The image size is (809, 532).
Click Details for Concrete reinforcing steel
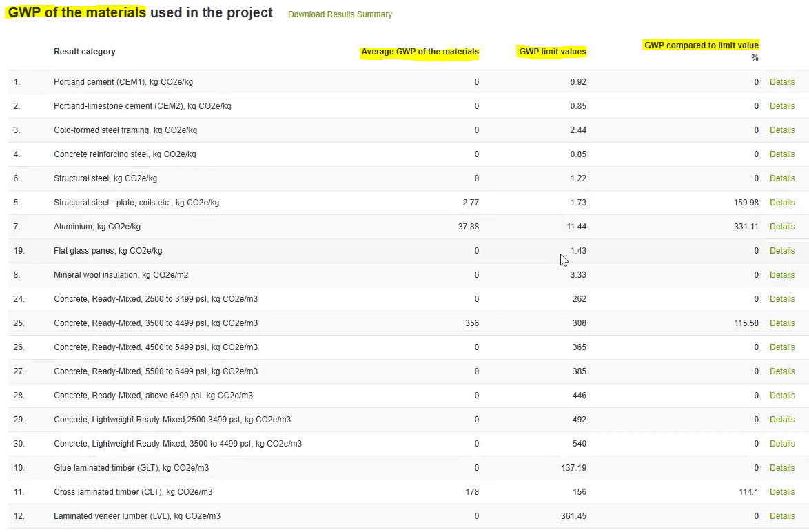(x=782, y=154)
